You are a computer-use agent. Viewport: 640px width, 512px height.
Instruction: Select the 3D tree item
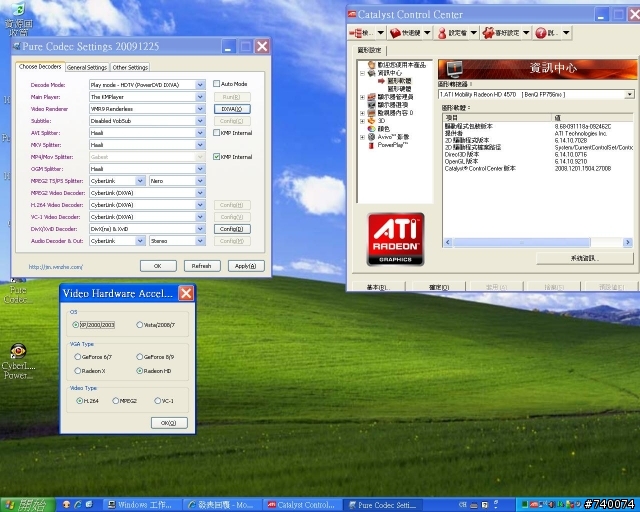pos(381,121)
